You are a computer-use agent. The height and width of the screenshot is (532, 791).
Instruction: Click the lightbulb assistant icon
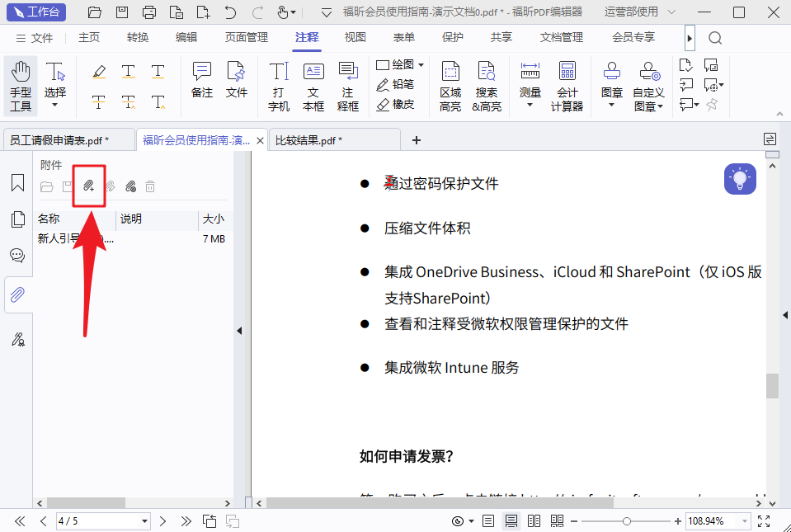[740, 179]
